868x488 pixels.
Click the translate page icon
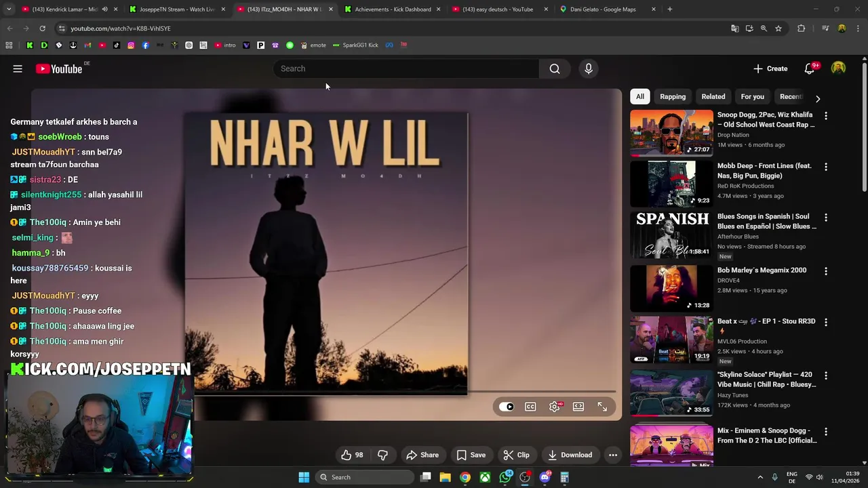click(x=734, y=28)
